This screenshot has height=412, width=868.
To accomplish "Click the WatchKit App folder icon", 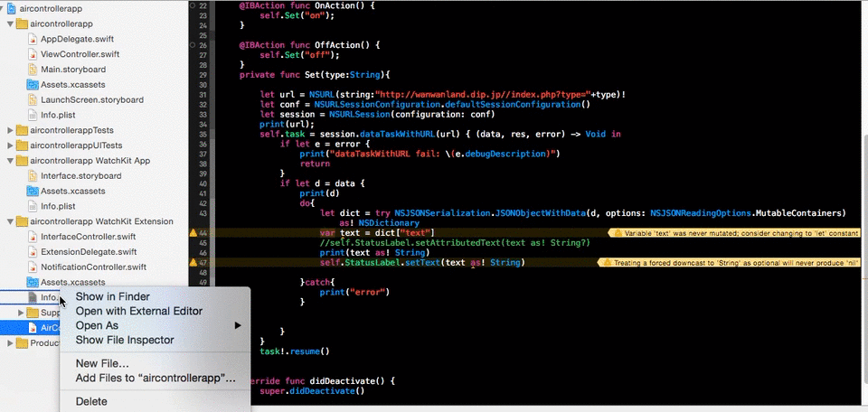I will click(x=22, y=161).
